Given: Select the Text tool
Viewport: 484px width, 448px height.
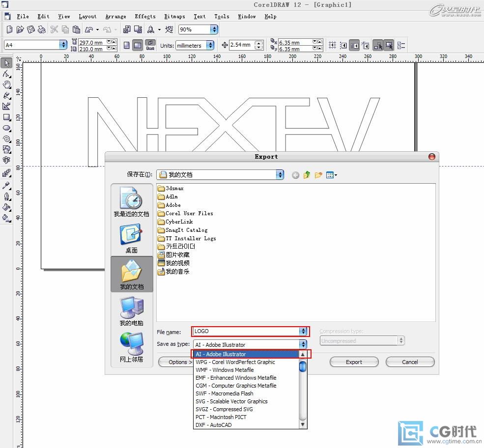Looking at the screenshot, I should (6, 160).
